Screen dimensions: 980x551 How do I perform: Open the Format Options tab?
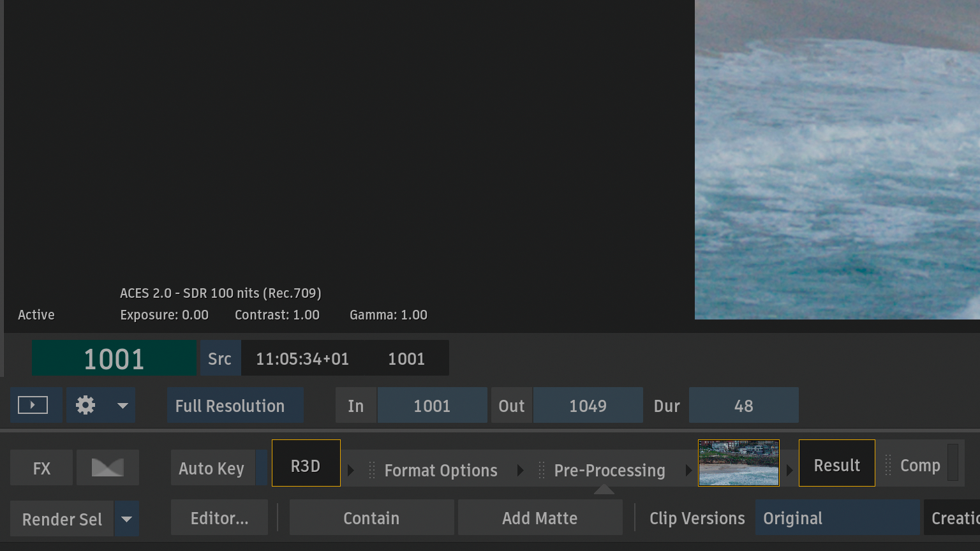tap(441, 471)
